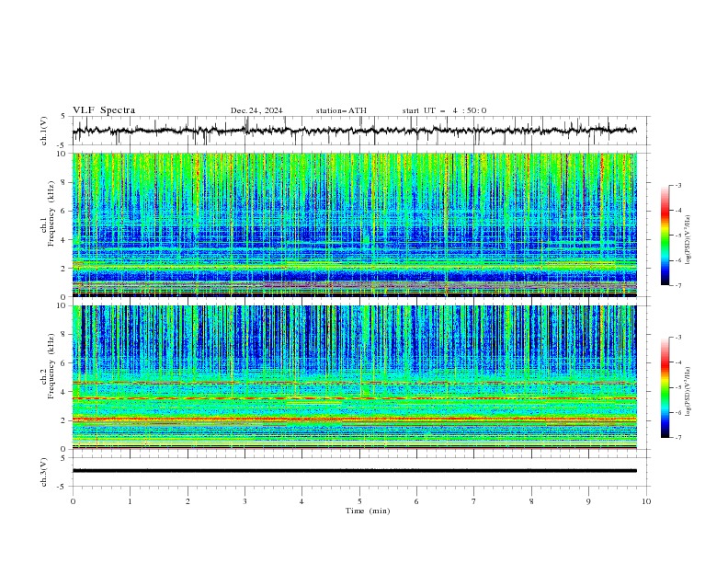This screenshot has width=728, height=563.
Task: Click the ch.1 spectrogram color scale bar
Action: click(x=665, y=236)
